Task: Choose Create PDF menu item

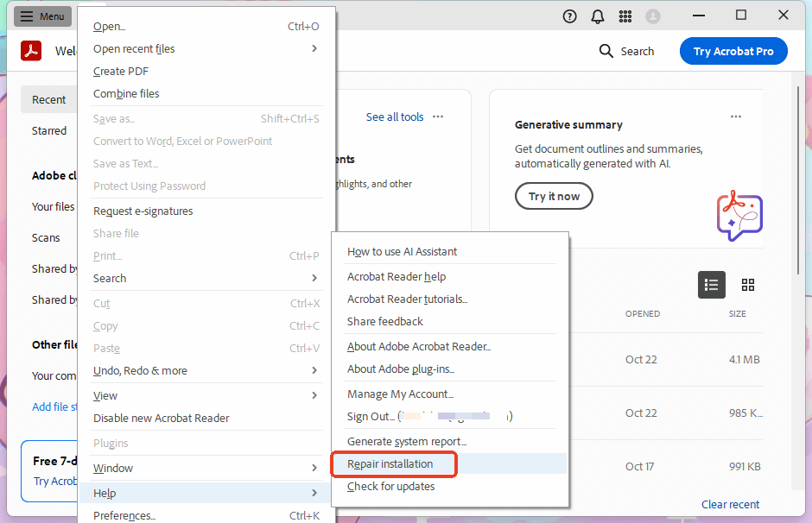Action: pos(206,72)
